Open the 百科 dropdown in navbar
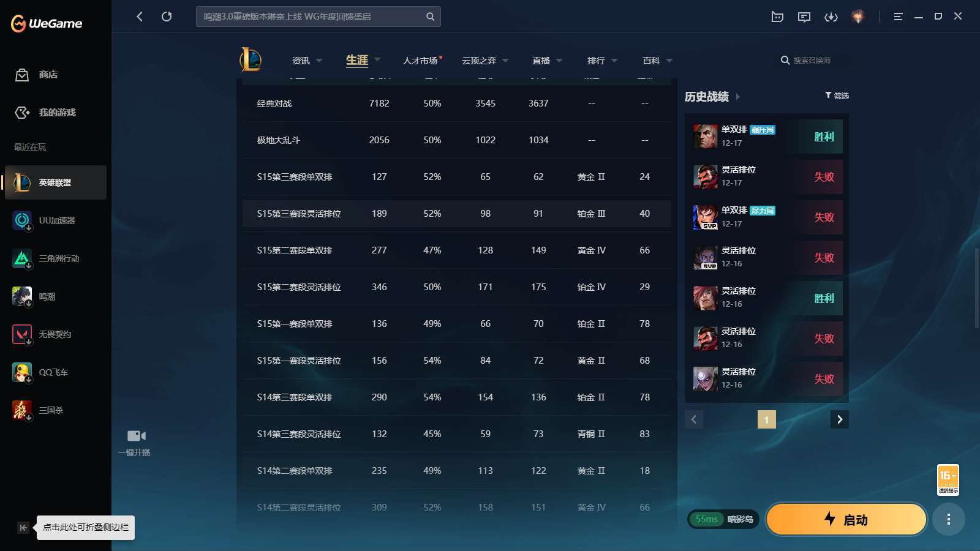 (x=650, y=61)
